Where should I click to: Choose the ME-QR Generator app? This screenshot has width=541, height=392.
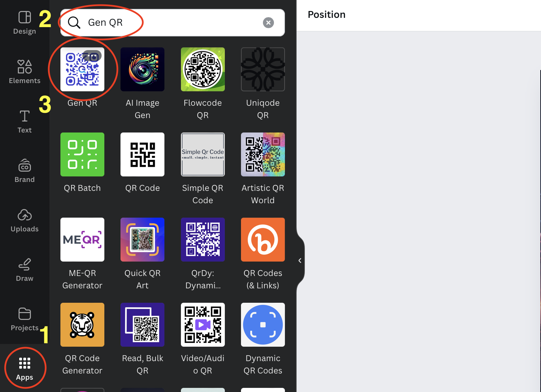(82, 240)
